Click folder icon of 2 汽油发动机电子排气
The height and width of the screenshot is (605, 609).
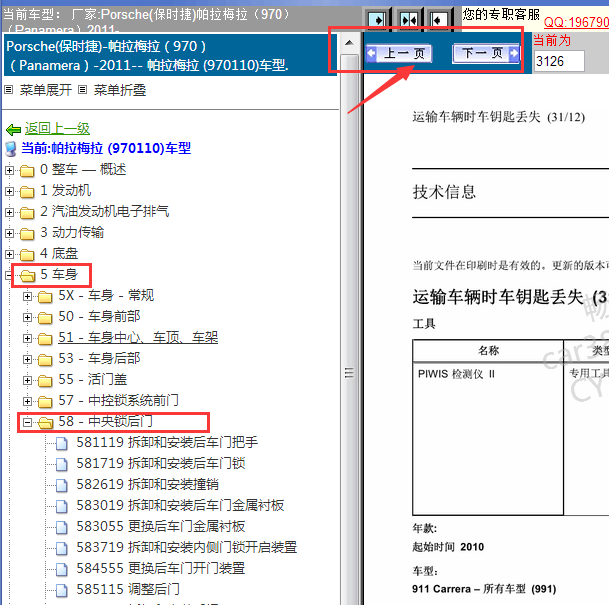[27, 212]
